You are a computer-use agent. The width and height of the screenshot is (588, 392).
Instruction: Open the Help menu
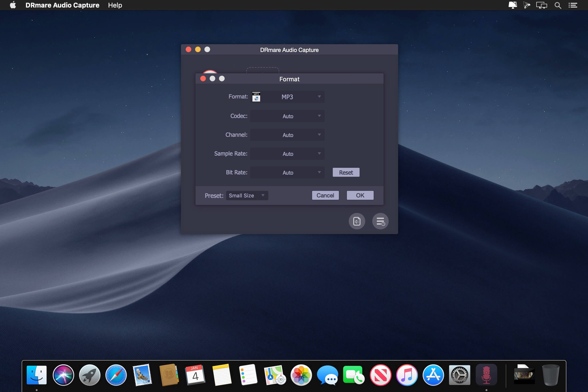(x=115, y=5)
